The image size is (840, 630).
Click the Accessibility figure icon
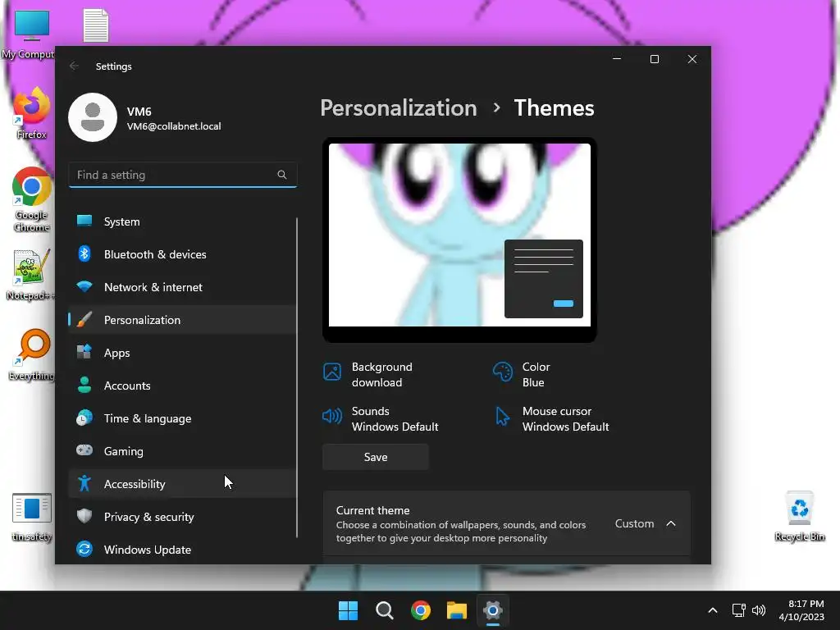(x=84, y=483)
